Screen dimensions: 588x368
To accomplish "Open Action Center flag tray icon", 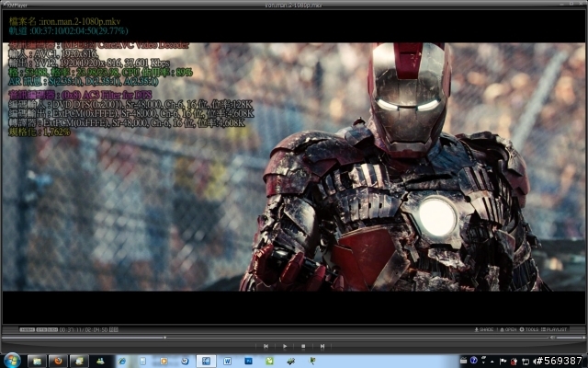I will tap(503, 362).
